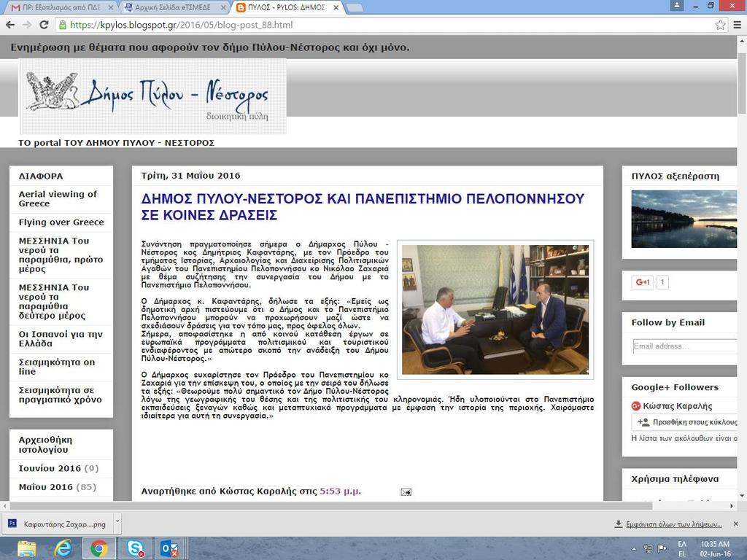This screenshot has height=560, width=747.
Task: Open Skype from taskbar
Action: click(x=135, y=548)
